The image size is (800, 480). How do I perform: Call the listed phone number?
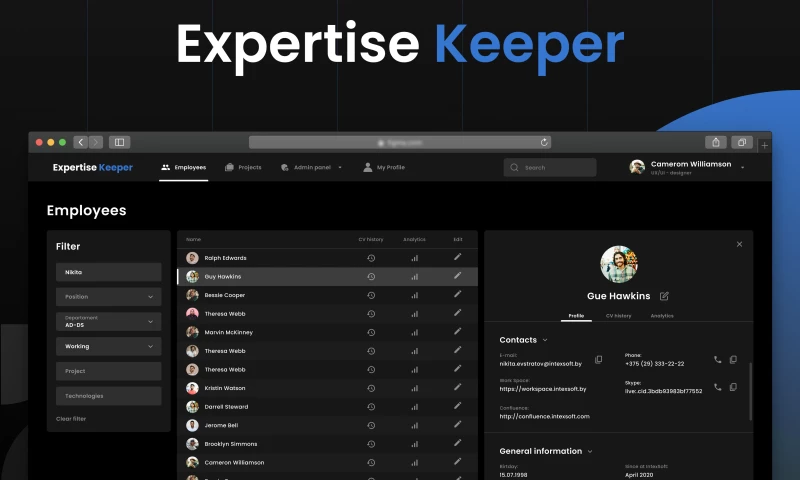tap(717, 360)
